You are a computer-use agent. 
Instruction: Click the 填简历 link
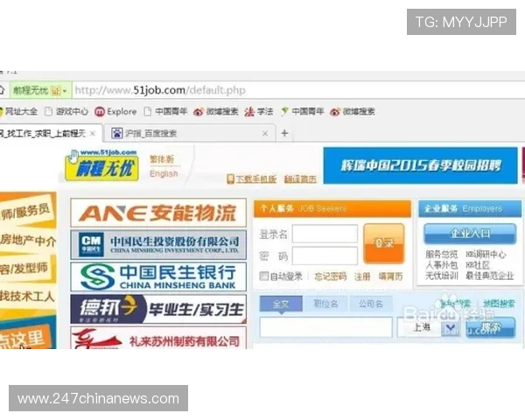coord(390,276)
